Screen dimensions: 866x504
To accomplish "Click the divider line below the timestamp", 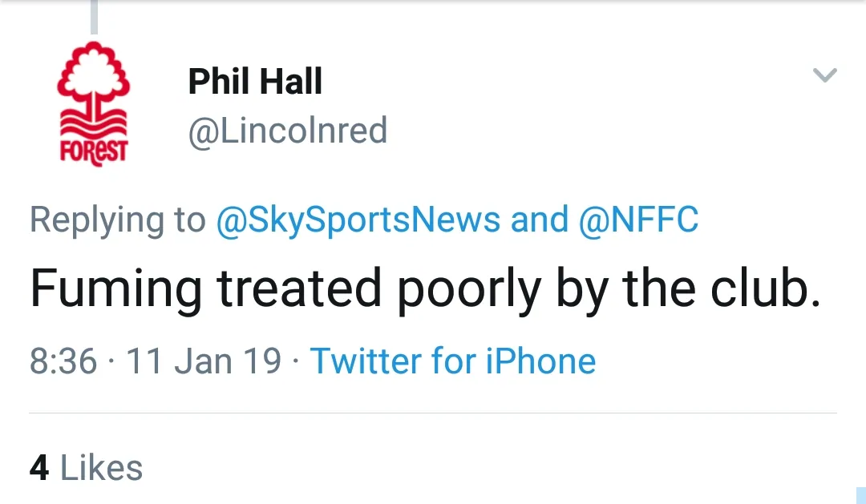I will tap(433, 413).
